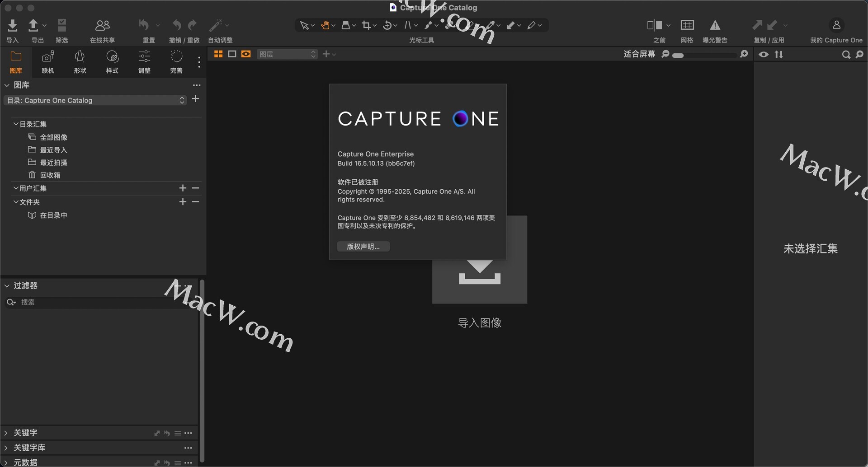Click the redo arrow in 撤销/重做
Viewport: 868px width, 467px height.
click(193, 25)
